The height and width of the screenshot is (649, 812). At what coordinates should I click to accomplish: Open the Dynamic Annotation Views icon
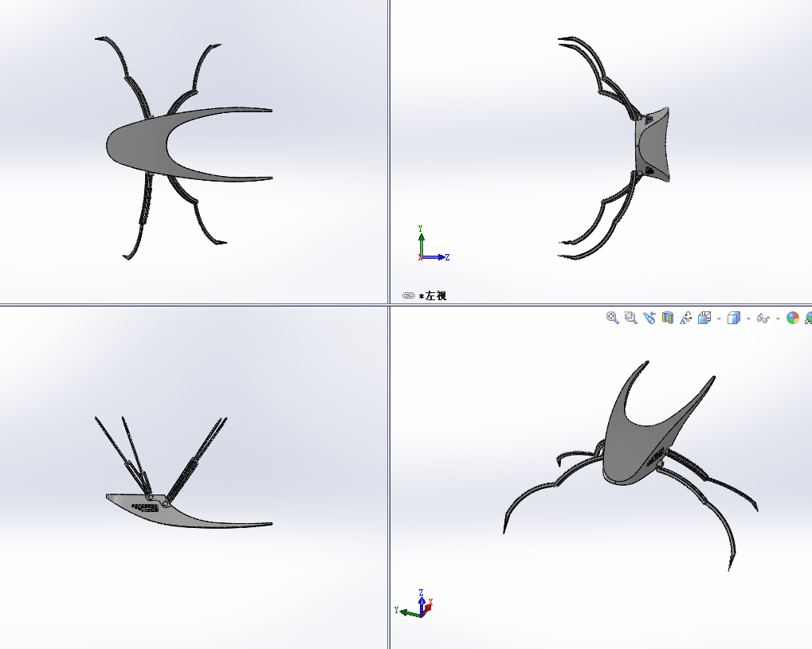click(685, 318)
